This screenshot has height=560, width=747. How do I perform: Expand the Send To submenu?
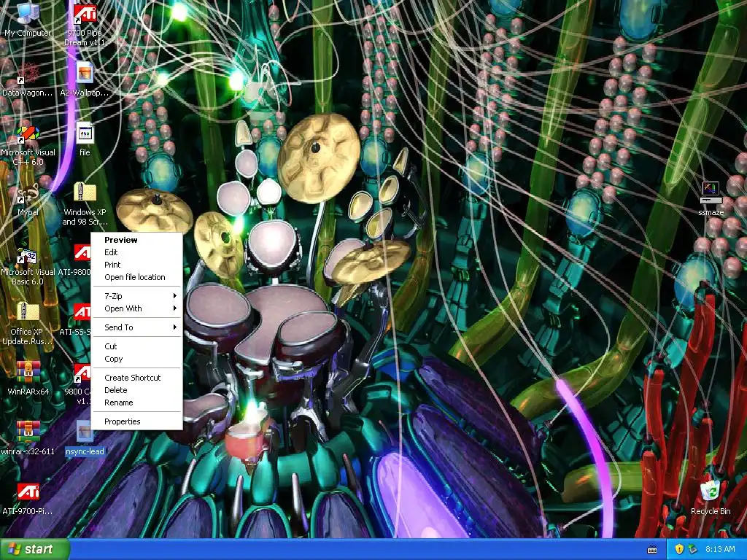coord(136,327)
